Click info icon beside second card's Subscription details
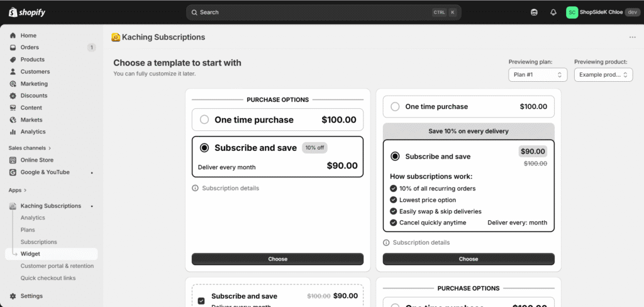 386,242
